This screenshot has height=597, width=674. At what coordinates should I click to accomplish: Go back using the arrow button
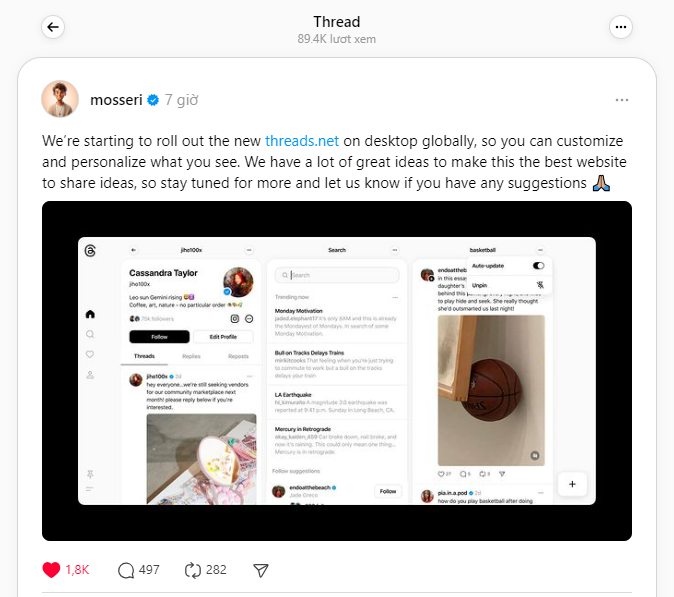pos(53,27)
